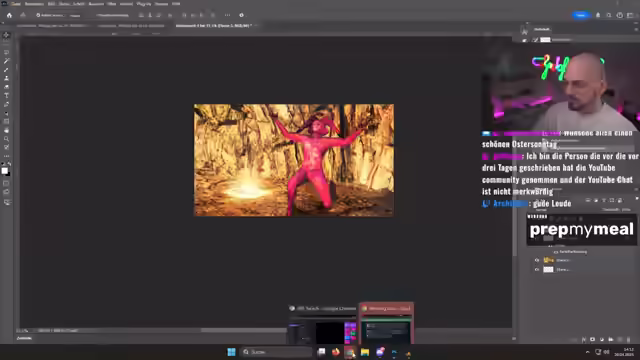Image resolution: width=640 pixels, height=360 pixels.
Task: Open the notifications bell icon
Action: tap(598, 15)
